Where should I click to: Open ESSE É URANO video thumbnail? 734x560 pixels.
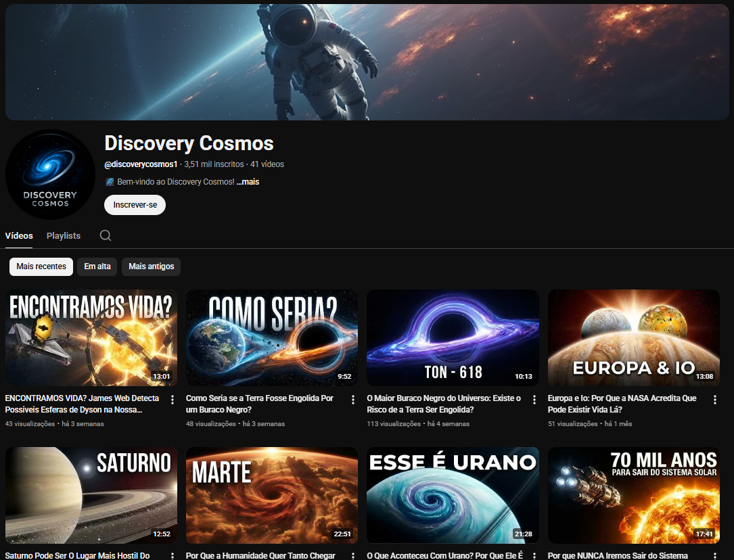click(x=453, y=496)
